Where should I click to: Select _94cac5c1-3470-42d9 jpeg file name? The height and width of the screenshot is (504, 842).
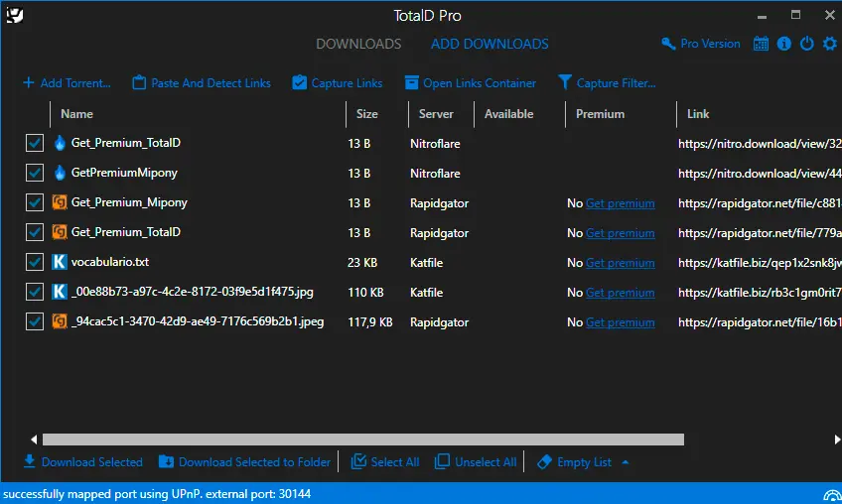tap(198, 321)
